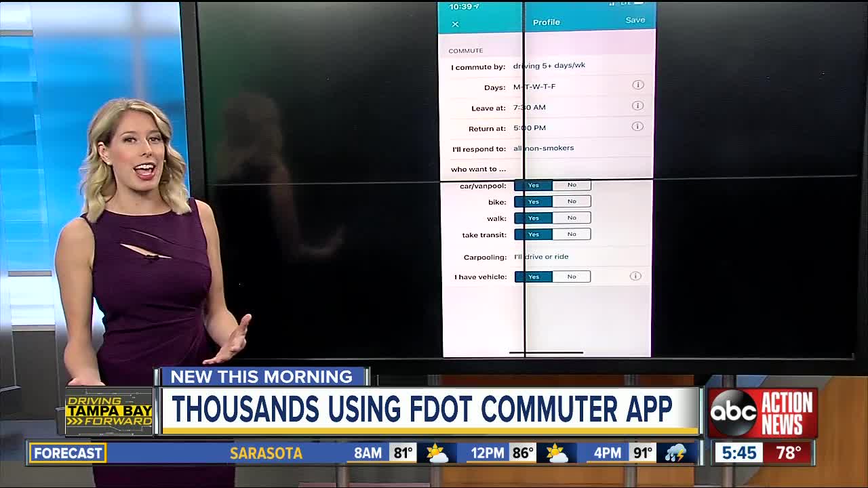Click the 91° temperature at 4PM
This screenshot has height=488, width=868.
click(x=642, y=453)
